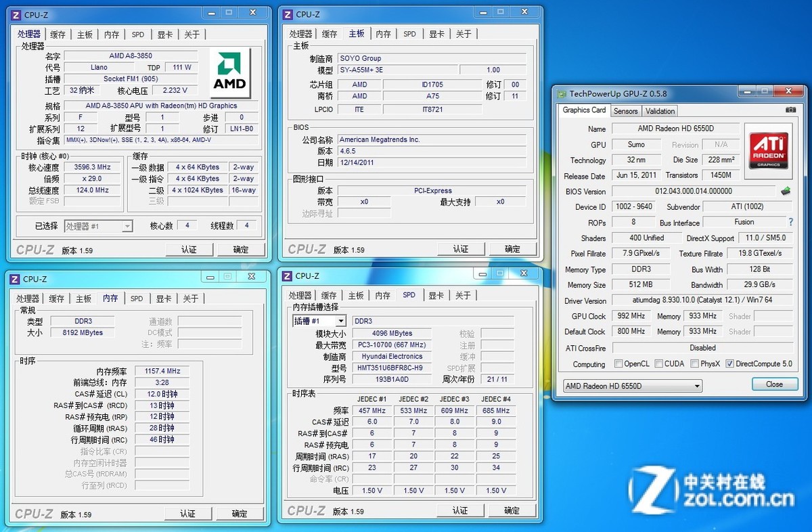Select the Graphics Card tab in GPU-Z
The width and height of the screenshot is (812, 532).
585,110
